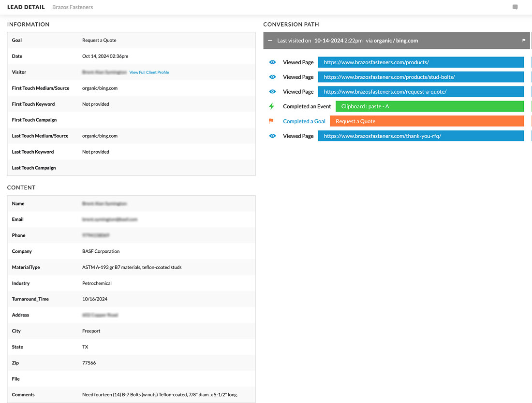Open the request-a-quote page URL
The width and height of the screenshot is (532, 403).
click(x=421, y=92)
